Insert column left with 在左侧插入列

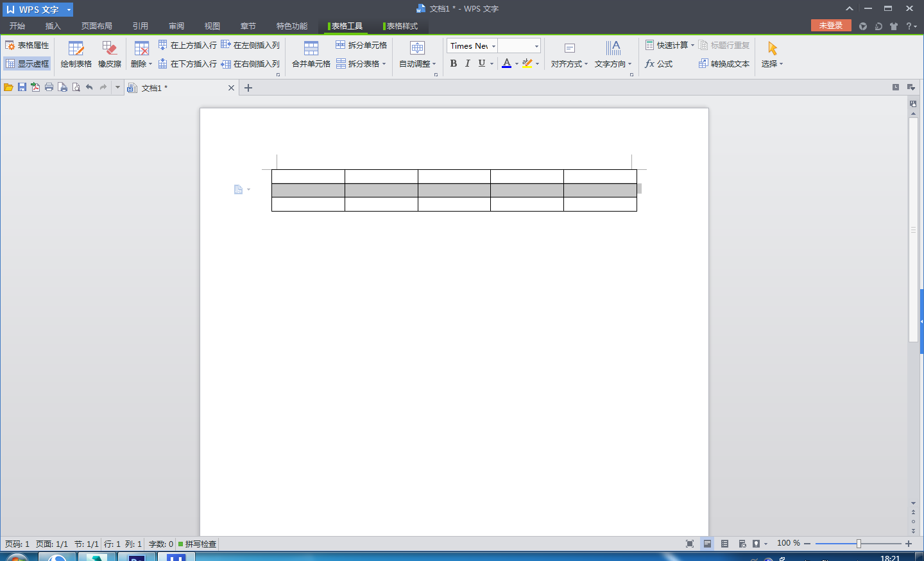(x=250, y=45)
